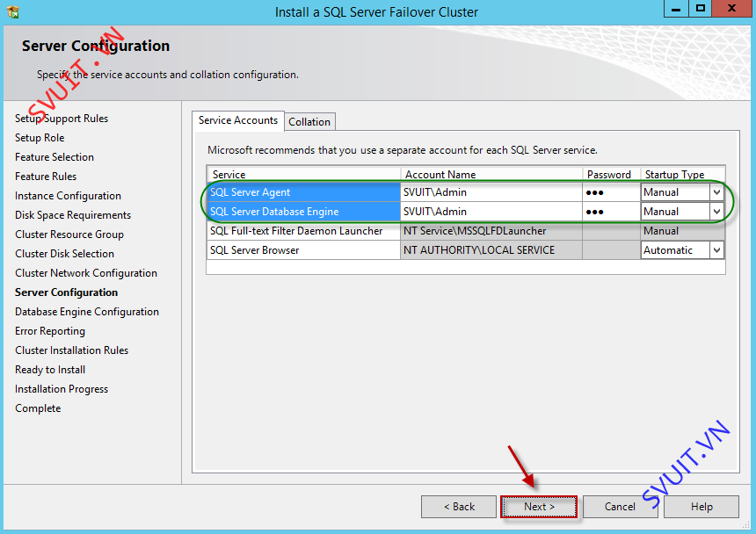
Task: Switch to the Collation tab
Action: 309,122
